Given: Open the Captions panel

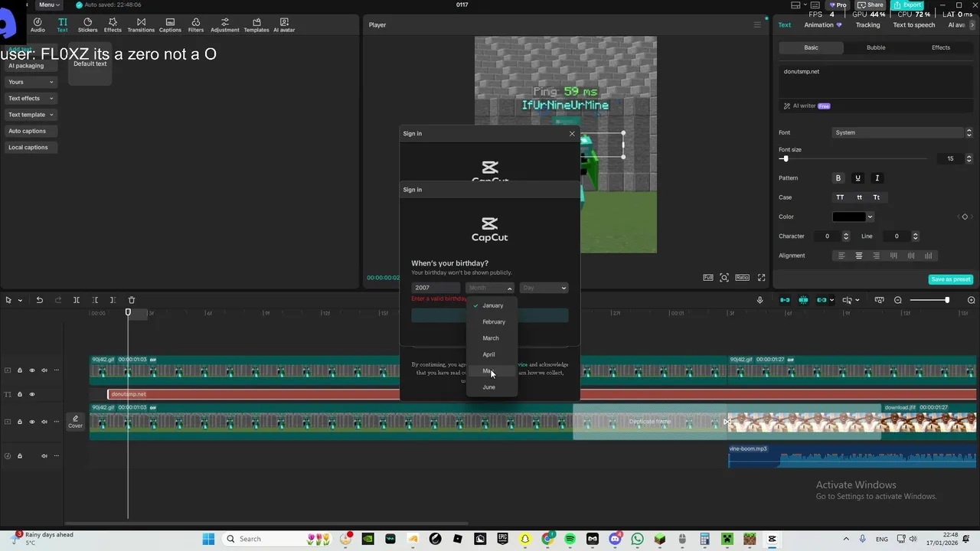Looking at the screenshot, I should click(x=170, y=25).
